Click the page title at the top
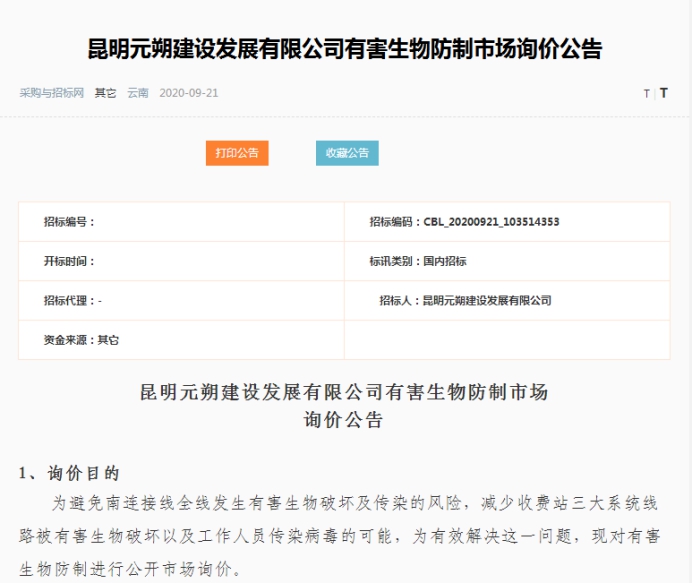Viewport: 693px width, 583px height. [x=346, y=48]
